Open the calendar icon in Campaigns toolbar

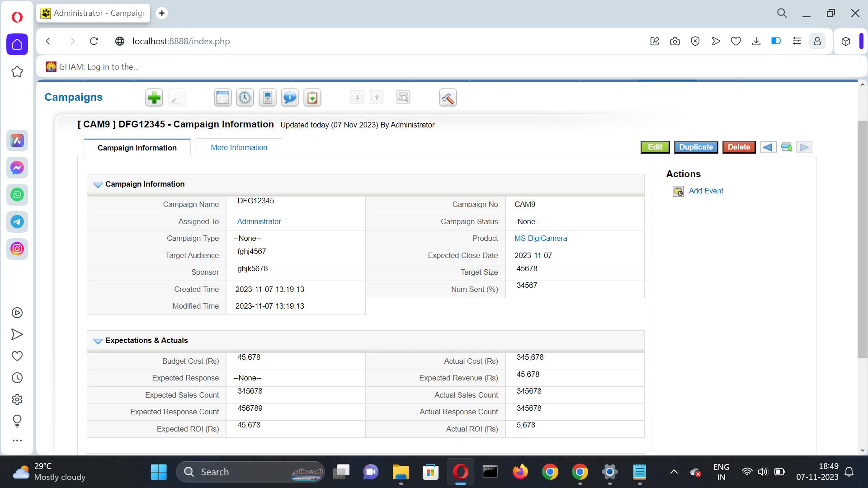coord(222,98)
